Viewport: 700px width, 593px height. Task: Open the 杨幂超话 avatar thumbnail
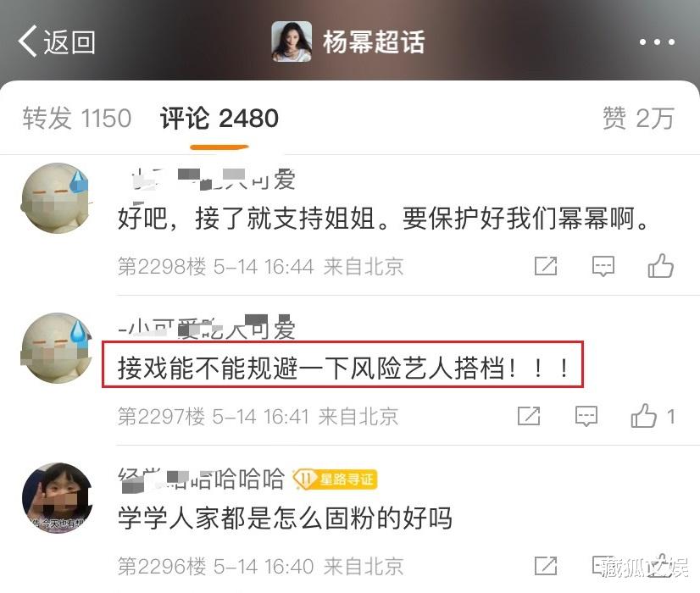(x=292, y=42)
